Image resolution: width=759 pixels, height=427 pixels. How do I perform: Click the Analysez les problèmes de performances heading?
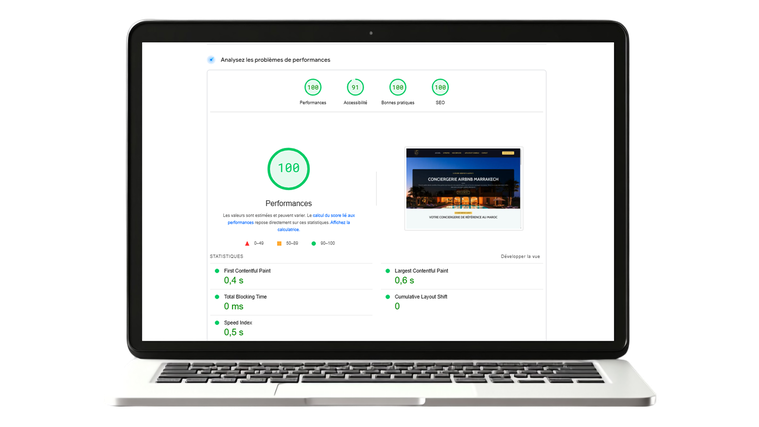(x=275, y=60)
